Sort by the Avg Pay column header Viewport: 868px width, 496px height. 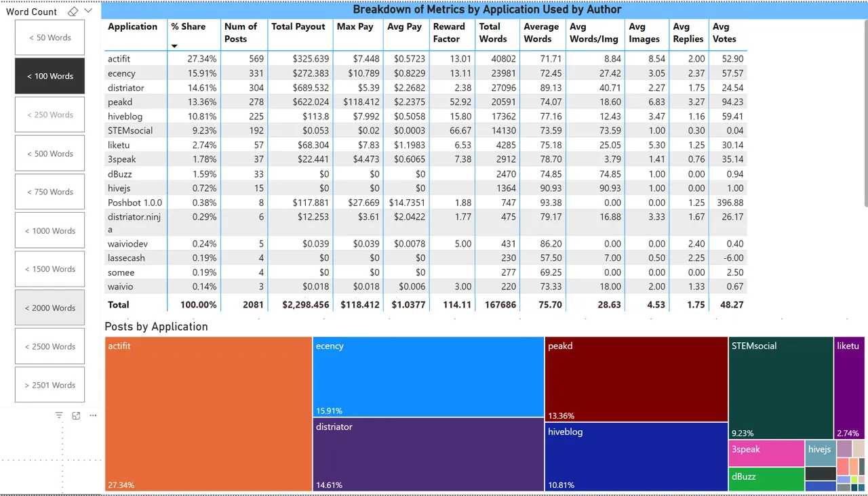(406, 26)
